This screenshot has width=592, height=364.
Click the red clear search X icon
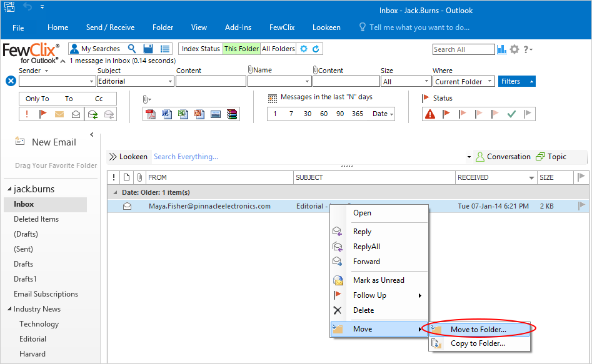pyautogui.click(x=11, y=81)
